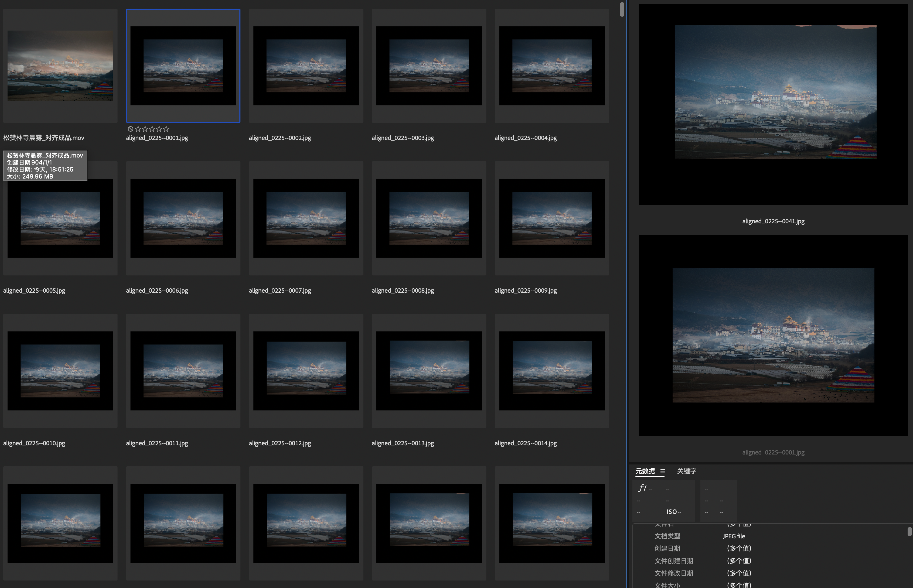Click the 文件修改日期 metadata field label
The image size is (913, 588).
point(674,573)
